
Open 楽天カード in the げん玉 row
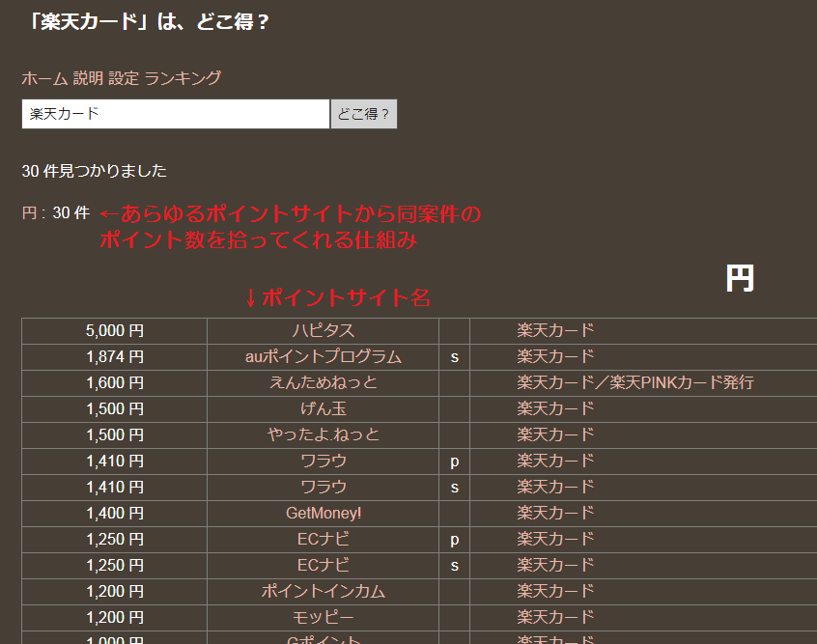click(x=555, y=409)
